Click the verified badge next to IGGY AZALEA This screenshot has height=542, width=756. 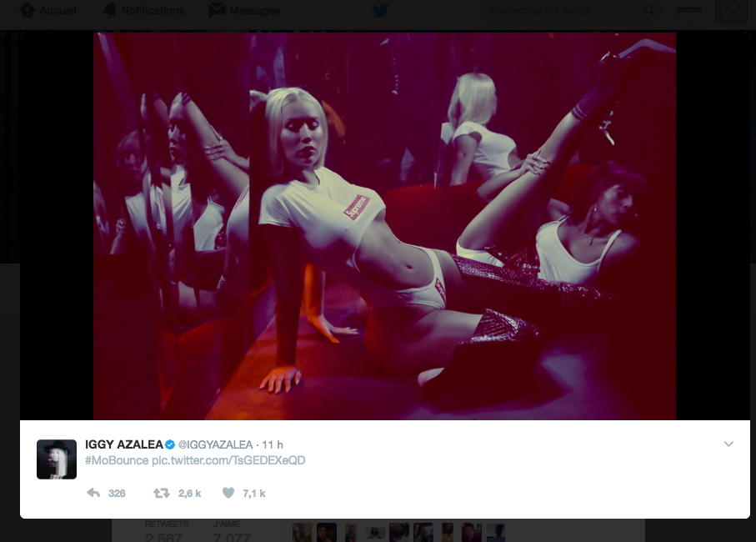170,444
